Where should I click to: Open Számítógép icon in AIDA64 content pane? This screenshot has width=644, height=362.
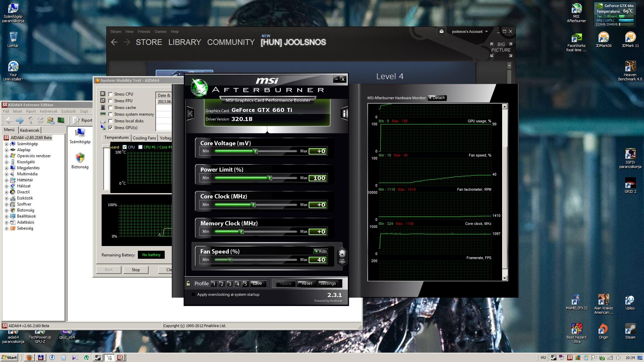(x=80, y=136)
